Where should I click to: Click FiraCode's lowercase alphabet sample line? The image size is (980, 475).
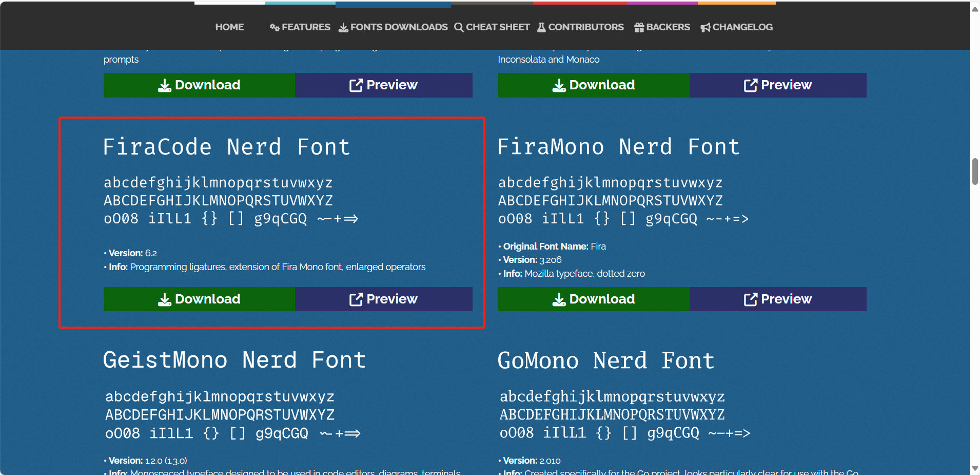click(x=218, y=183)
